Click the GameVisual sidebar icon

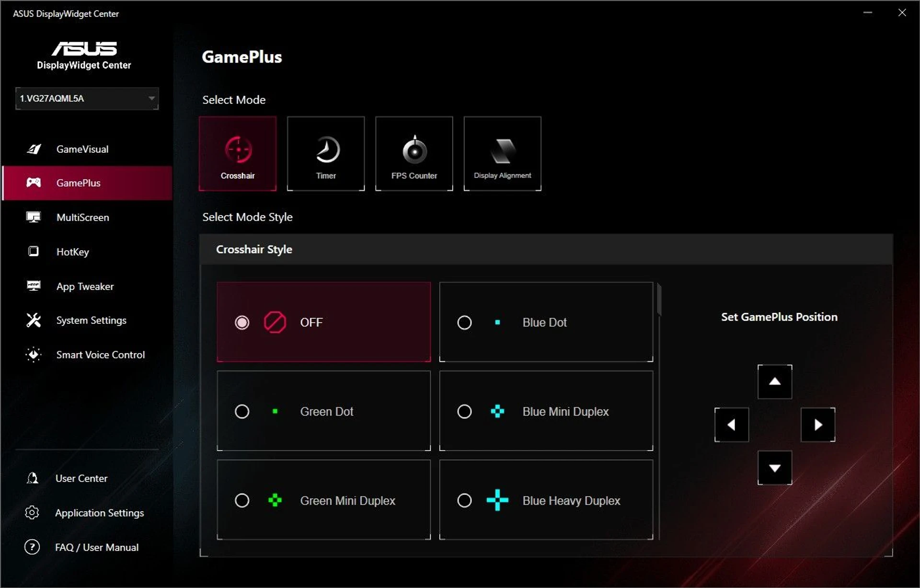pyautogui.click(x=34, y=149)
